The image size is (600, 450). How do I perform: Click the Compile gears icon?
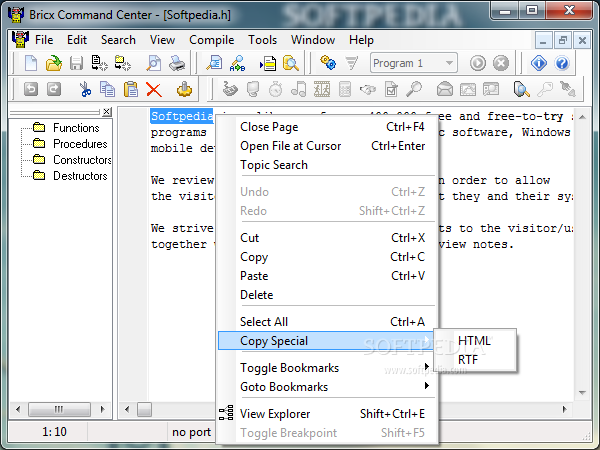pyautogui.click(x=328, y=63)
